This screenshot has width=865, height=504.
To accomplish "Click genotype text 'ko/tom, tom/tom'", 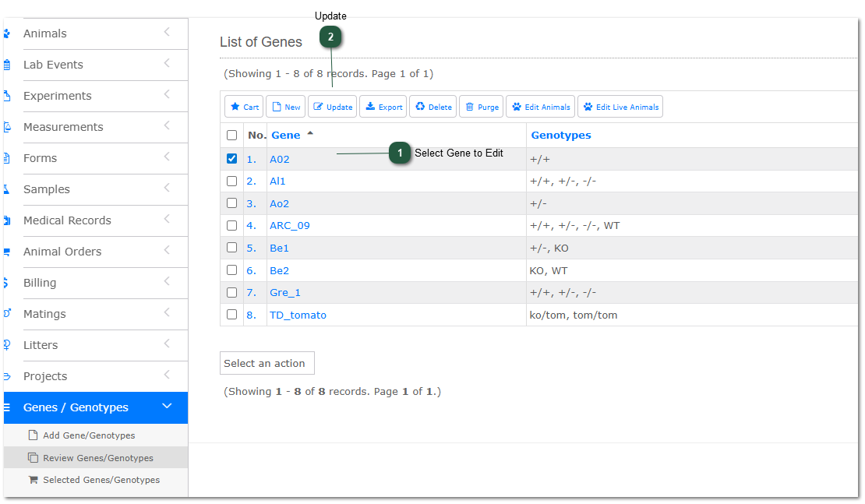I will click(x=574, y=315).
